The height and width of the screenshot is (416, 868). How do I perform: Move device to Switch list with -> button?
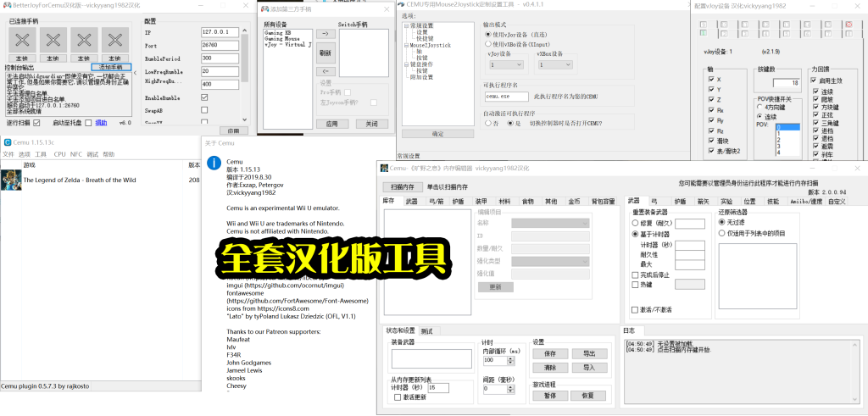pos(325,34)
